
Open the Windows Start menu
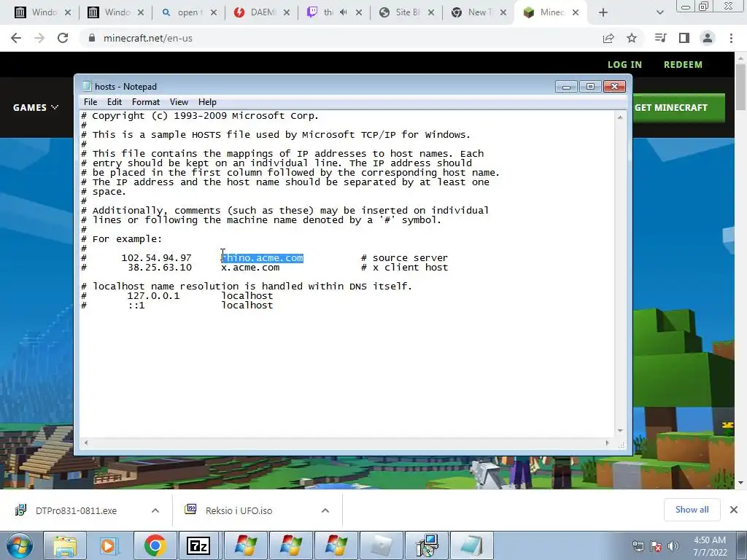(x=19, y=545)
